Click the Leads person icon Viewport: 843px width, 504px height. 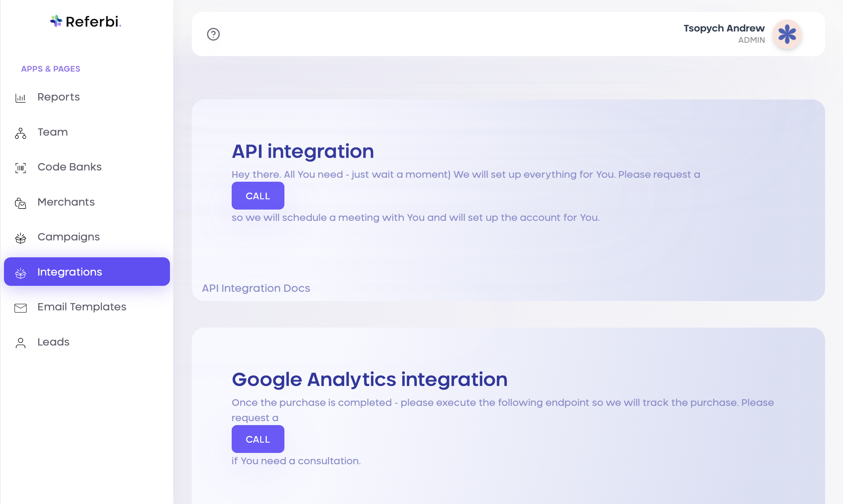pos(20,343)
